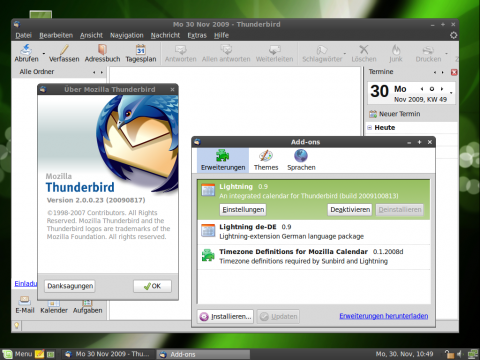Select the Erweiterungen tab
The width and height of the screenshot is (480, 360).
(x=223, y=160)
